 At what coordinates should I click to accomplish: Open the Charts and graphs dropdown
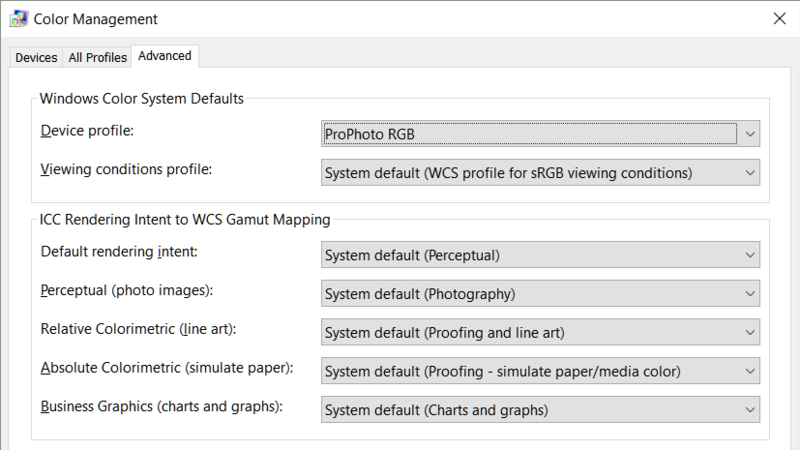pyautogui.click(x=540, y=409)
